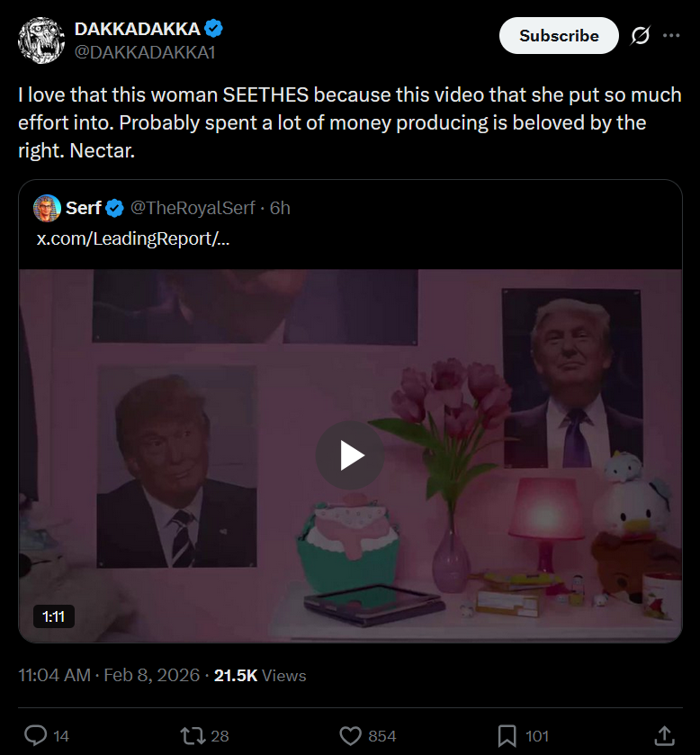Click the 1:11 video duration badge
The image size is (700, 755).
pos(53,616)
